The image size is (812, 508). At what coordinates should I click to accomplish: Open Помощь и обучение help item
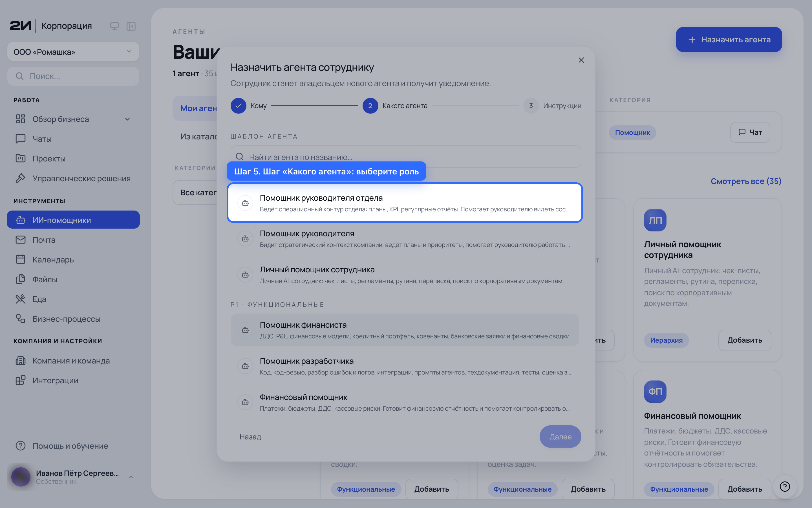73,446
